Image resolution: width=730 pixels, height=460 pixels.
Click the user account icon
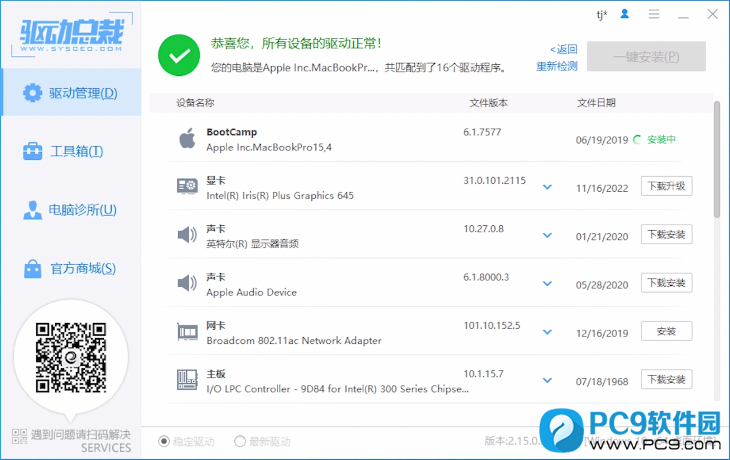[x=625, y=14]
